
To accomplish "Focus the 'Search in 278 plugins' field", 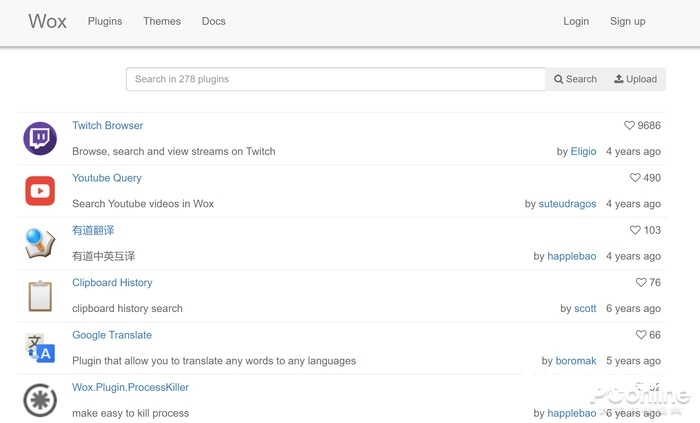I will point(335,79).
